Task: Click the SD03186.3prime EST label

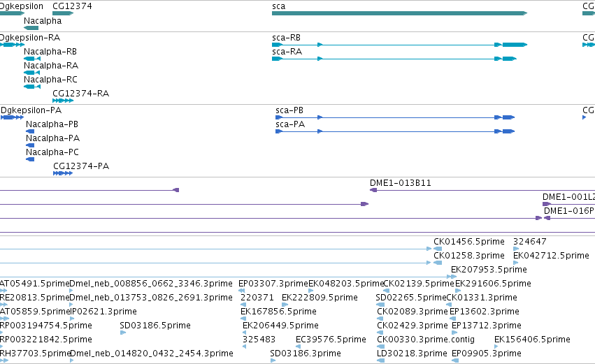Action: (306, 354)
